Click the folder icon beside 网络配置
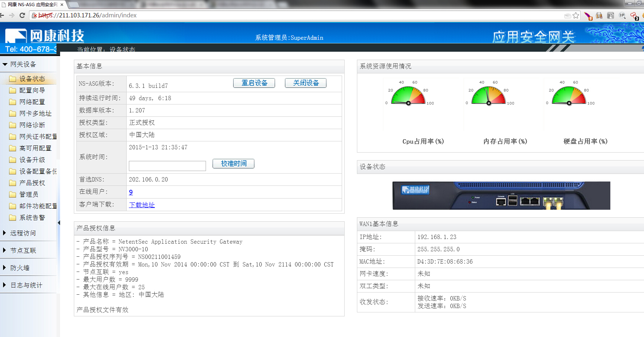644x337 pixels. tap(13, 102)
